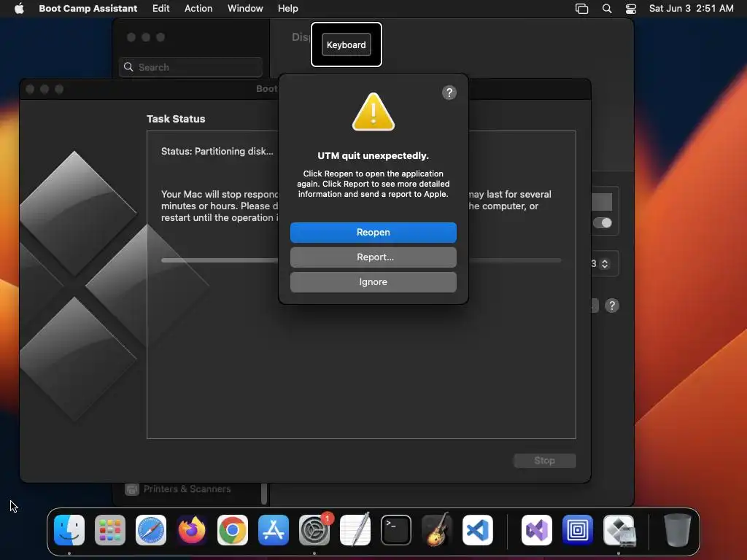747x560 pixels.
Task: Open help from the crash dialog question mark
Action: [449, 93]
